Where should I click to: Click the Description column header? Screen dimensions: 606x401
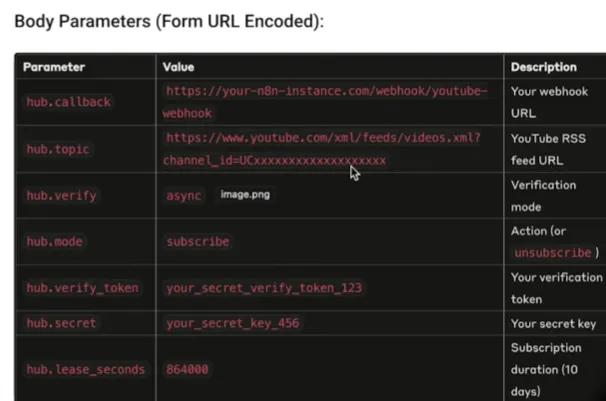tap(543, 67)
